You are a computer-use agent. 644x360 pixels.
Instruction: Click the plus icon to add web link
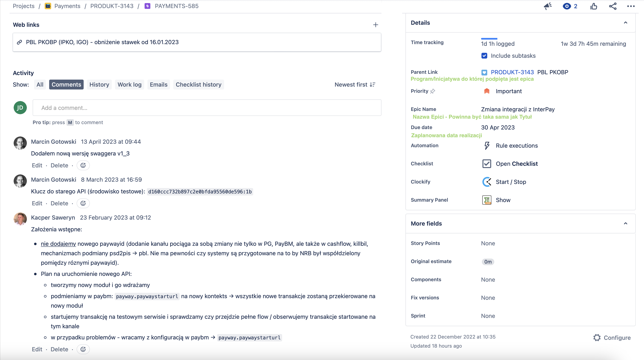pos(375,25)
